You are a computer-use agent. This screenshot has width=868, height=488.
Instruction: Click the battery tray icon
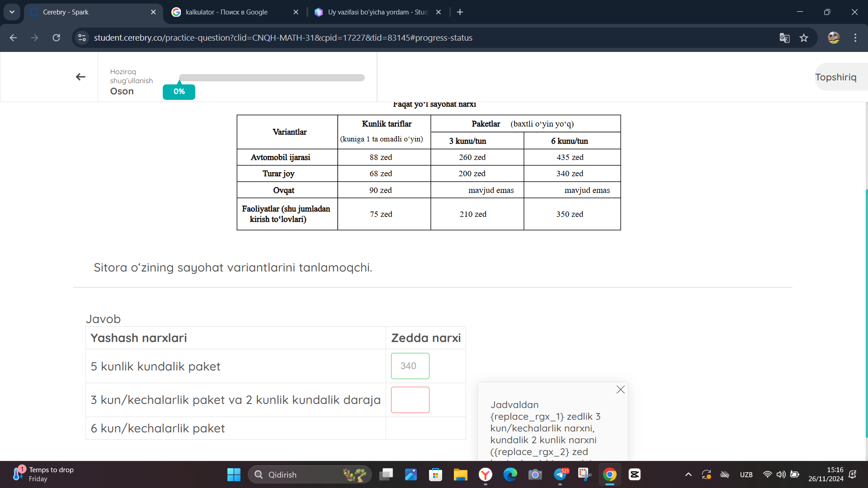tap(794, 474)
